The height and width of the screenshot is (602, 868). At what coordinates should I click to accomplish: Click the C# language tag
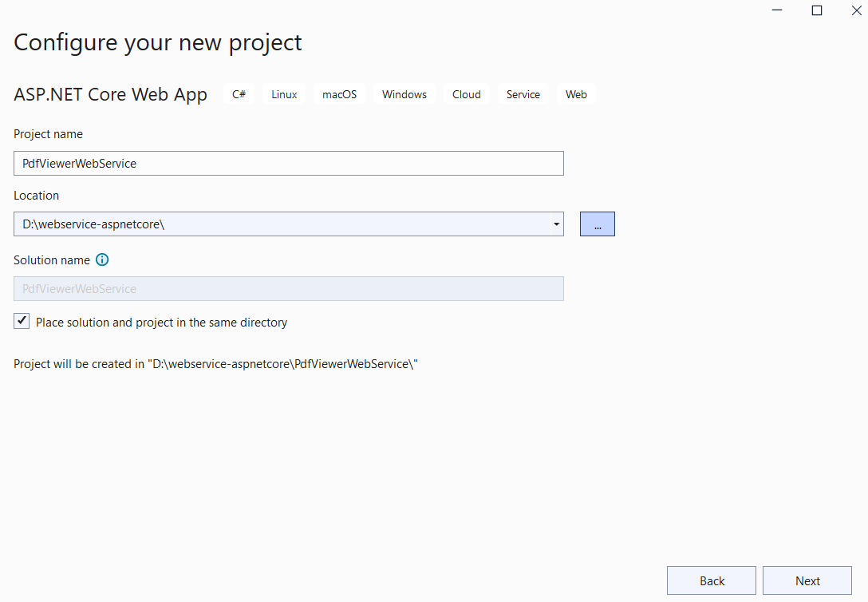[x=239, y=94]
